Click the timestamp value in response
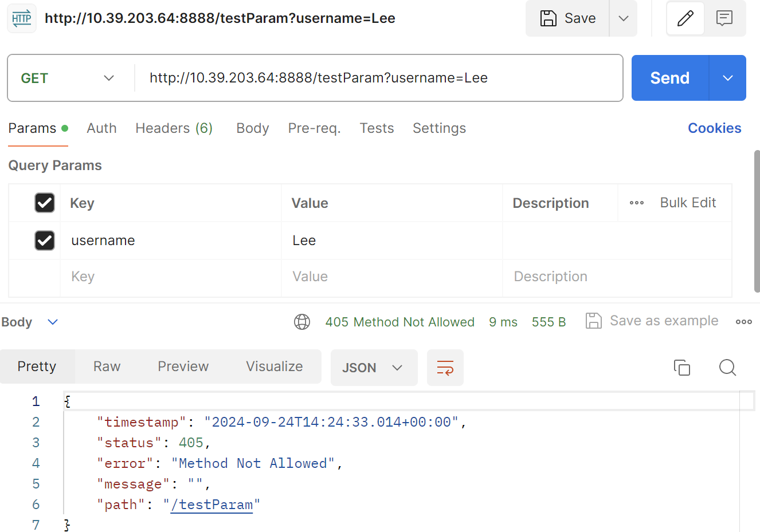 click(x=331, y=422)
